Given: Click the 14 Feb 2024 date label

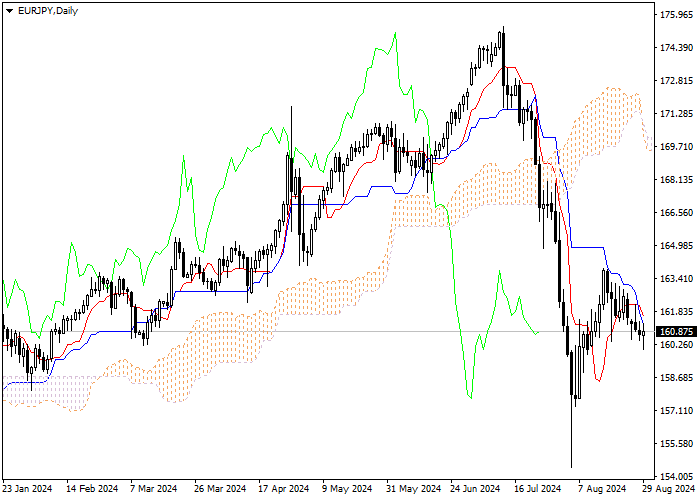Looking at the screenshot, I should (92, 489).
